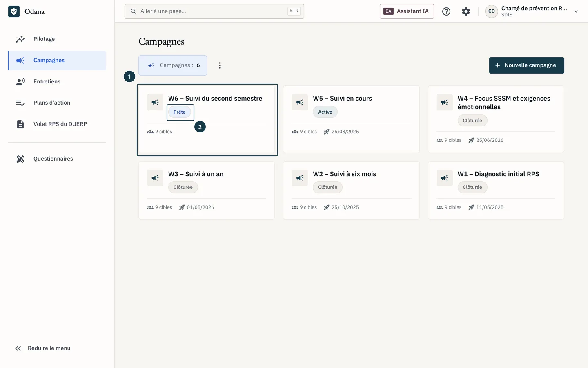Viewport: 588px width, 368px height.
Task: Select Campagnes in the sidebar
Action: click(x=57, y=61)
